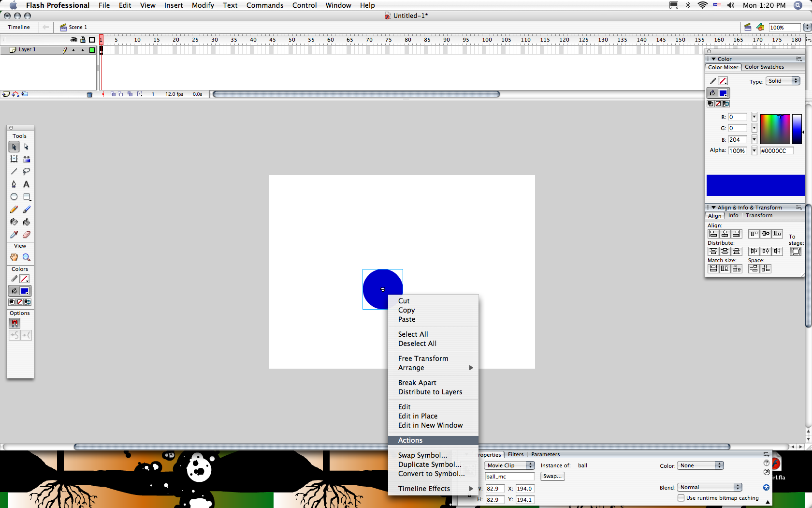
Task: Click Edit Symbols icon beside the zoom field
Action: click(x=760, y=27)
